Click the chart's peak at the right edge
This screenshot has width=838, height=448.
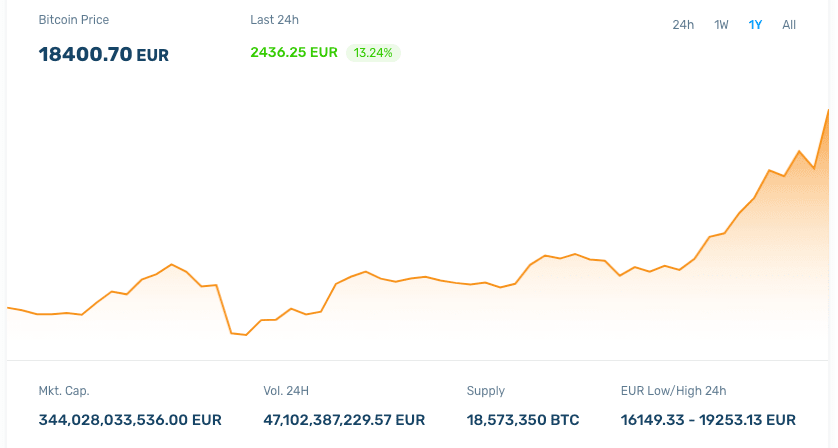(x=828, y=111)
